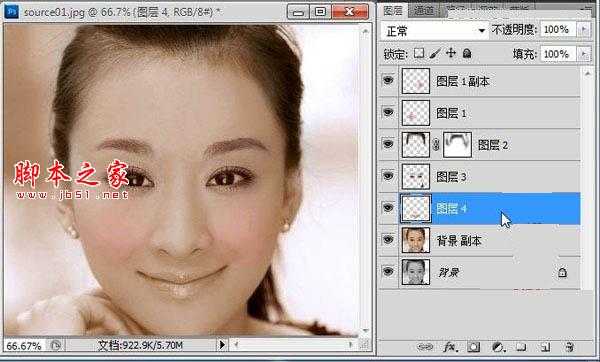Enable lock all padlock icon
The height and width of the screenshot is (362, 600).
point(467,53)
